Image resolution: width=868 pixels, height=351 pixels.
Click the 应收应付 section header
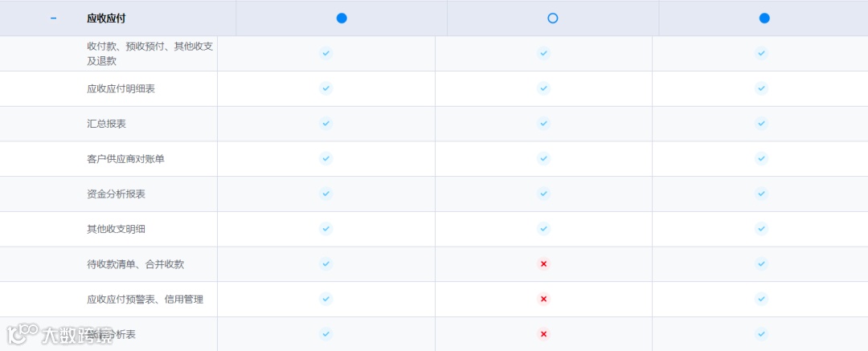(x=106, y=18)
